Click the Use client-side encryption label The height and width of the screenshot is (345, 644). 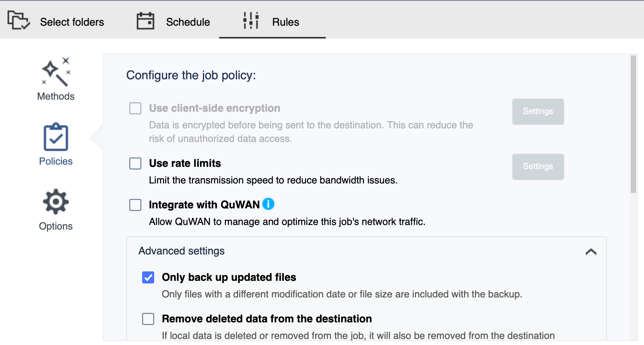pos(215,108)
